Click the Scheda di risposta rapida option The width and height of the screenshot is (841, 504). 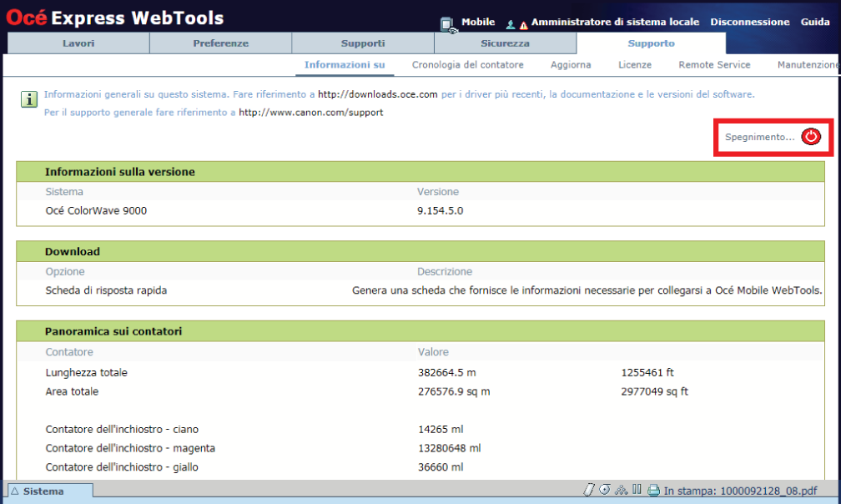106,290
